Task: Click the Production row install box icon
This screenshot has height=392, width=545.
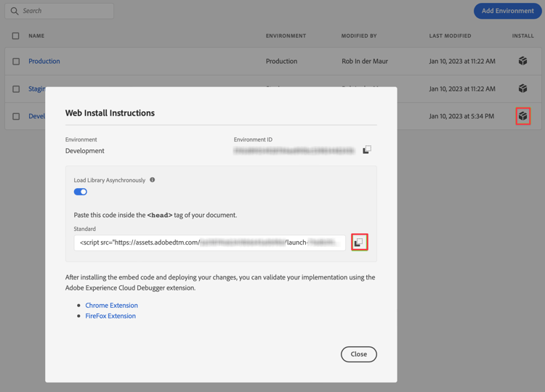Action: pos(522,61)
